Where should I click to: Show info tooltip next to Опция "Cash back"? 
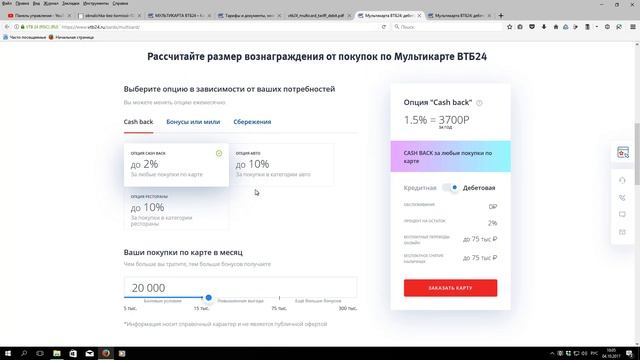(x=480, y=103)
